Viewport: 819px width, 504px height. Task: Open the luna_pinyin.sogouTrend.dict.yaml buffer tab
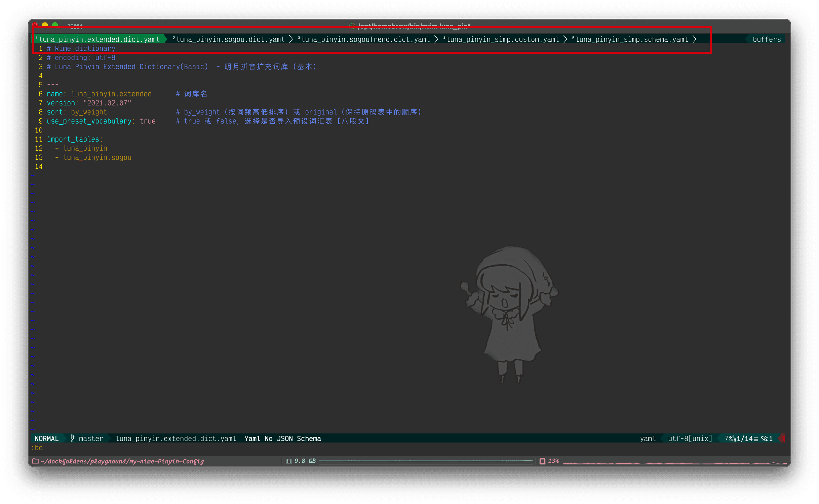(x=364, y=39)
